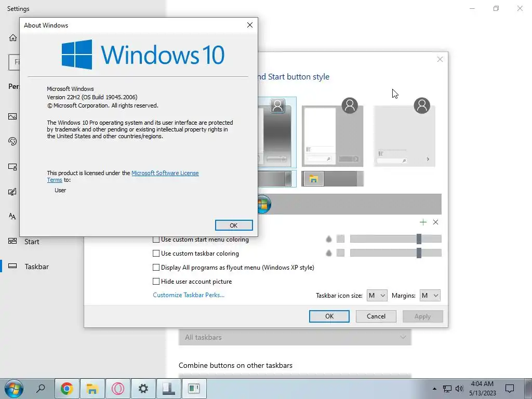Restore down the Settings window
Image resolution: width=532 pixels, height=399 pixels.
click(x=496, y=8)
